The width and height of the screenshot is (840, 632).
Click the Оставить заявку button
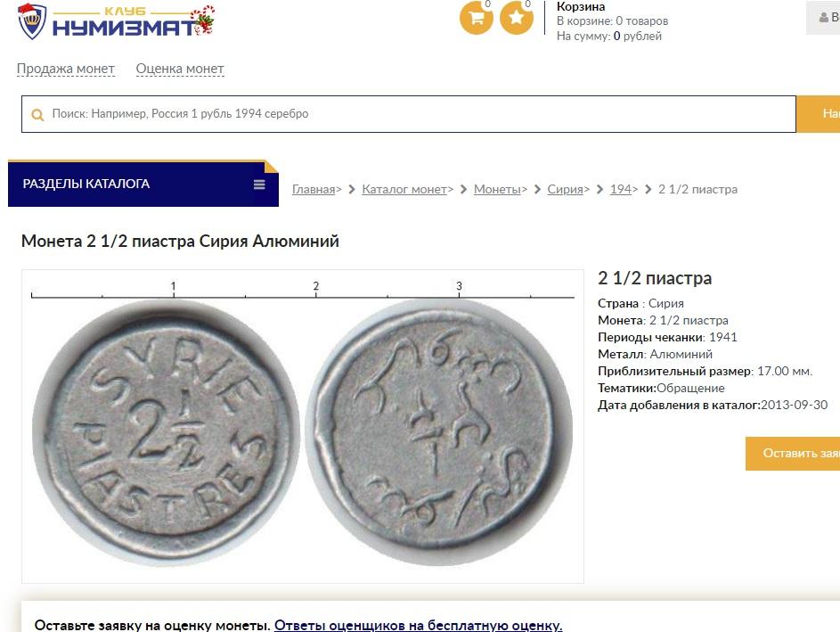click(x=793, y=454)
